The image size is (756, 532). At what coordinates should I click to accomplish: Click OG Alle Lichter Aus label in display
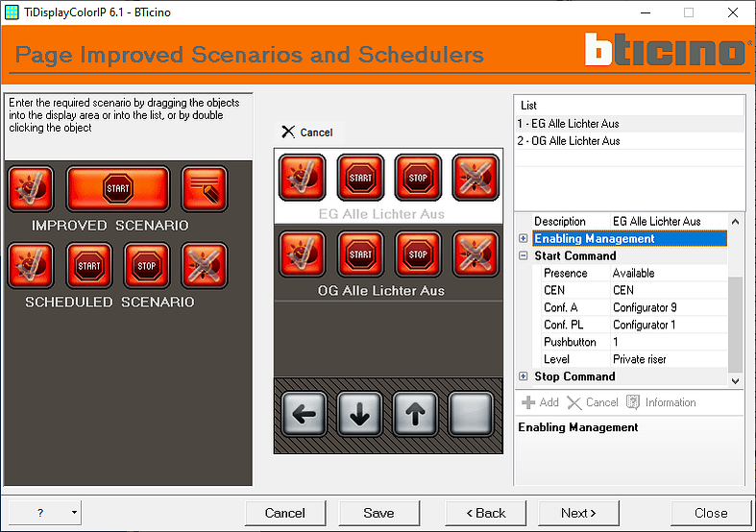381,291
